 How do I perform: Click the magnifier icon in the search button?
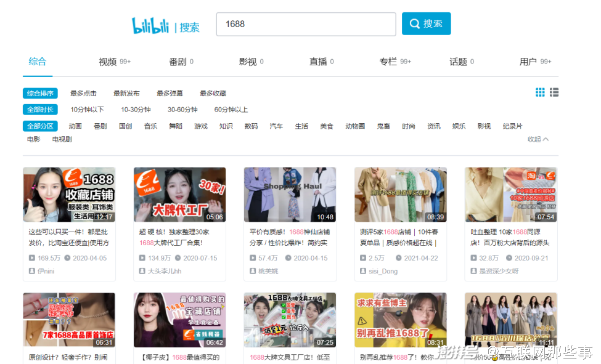[x=415, y=23]
